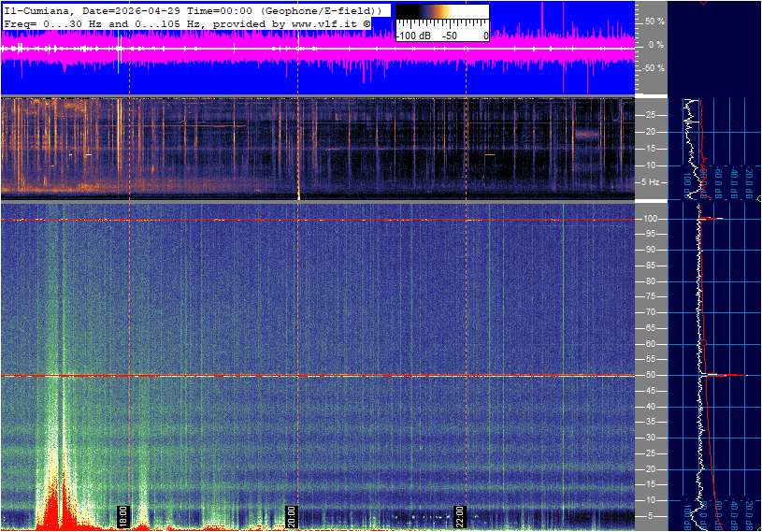
Task: Click the 75 Hz axis label
Action: point(650,296)
